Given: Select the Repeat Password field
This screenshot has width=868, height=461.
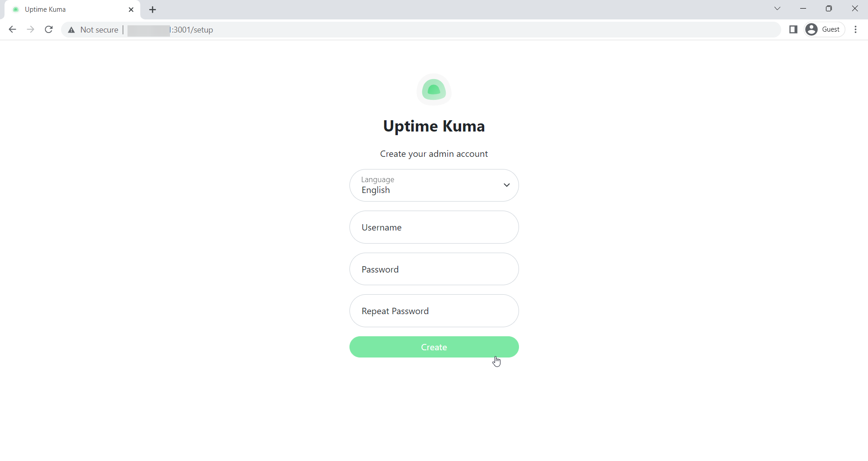Looking at the screenshot, I should tap(434, 311).
